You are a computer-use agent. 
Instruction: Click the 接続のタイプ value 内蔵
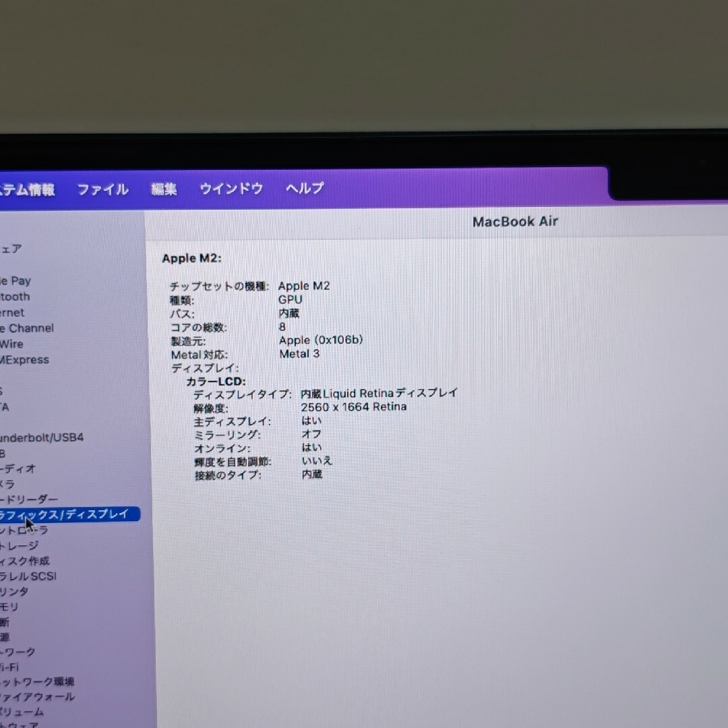pos(312,475)
